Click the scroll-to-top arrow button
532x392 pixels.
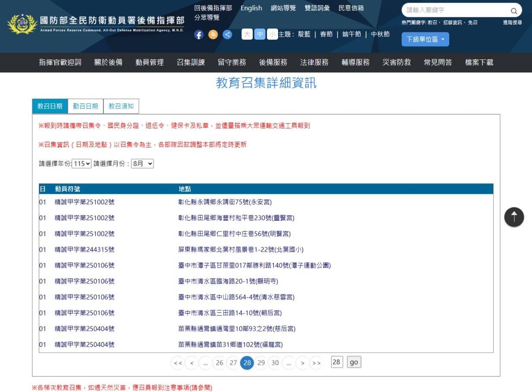[514, 217]
